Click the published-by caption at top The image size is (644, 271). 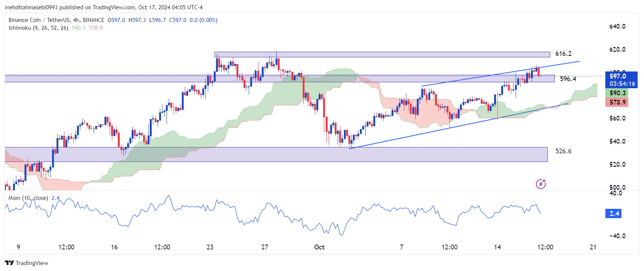104,7
